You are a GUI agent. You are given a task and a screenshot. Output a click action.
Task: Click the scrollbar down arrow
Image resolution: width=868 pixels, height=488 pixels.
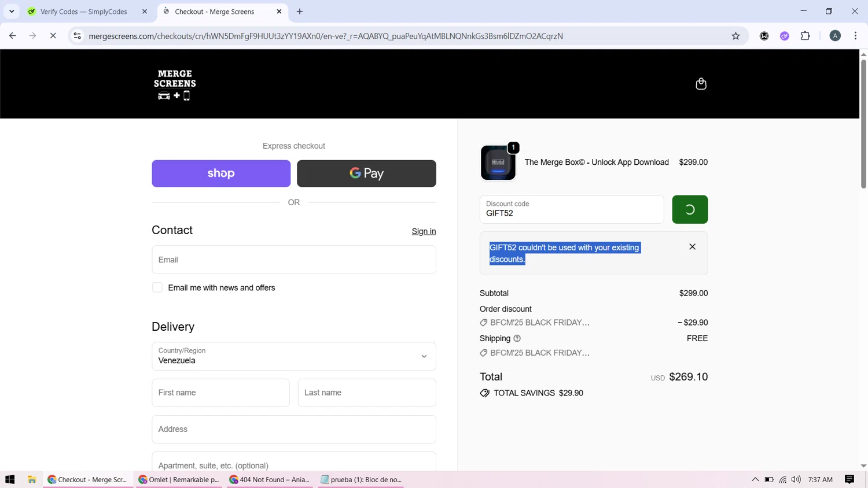(x=863, y=466)
